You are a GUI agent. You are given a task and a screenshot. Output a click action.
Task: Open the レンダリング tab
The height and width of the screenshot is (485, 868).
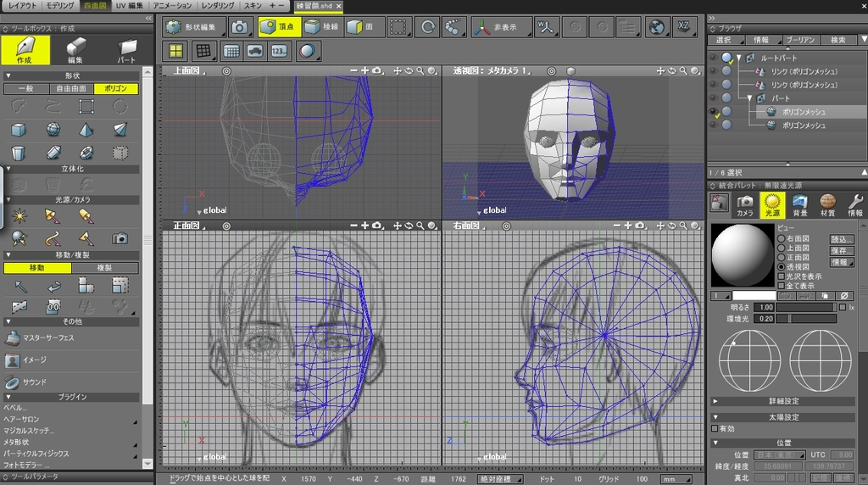pyautogui.click(x=218, y=6)
